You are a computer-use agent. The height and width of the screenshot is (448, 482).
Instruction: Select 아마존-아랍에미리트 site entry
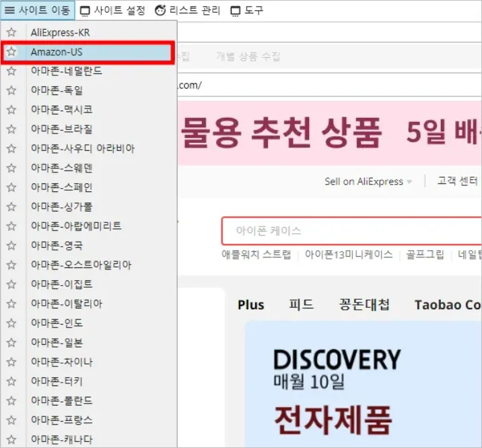(89, 226)
